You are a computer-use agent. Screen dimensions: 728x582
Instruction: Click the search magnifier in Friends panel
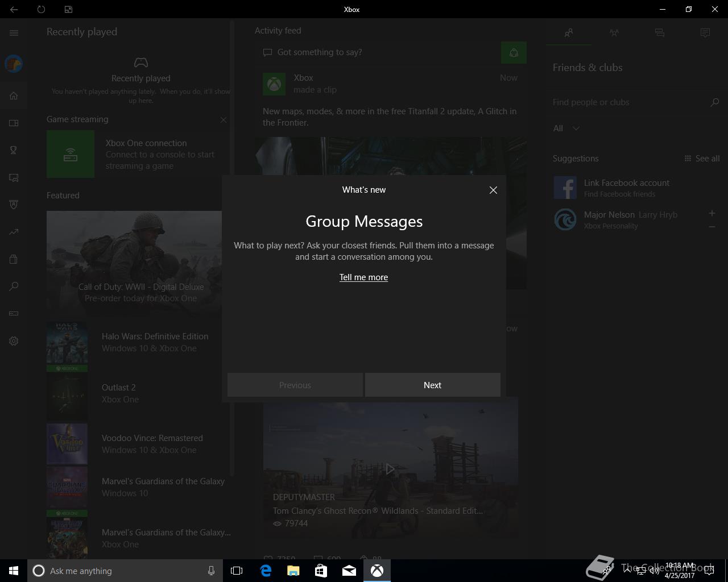pos(715,102)
